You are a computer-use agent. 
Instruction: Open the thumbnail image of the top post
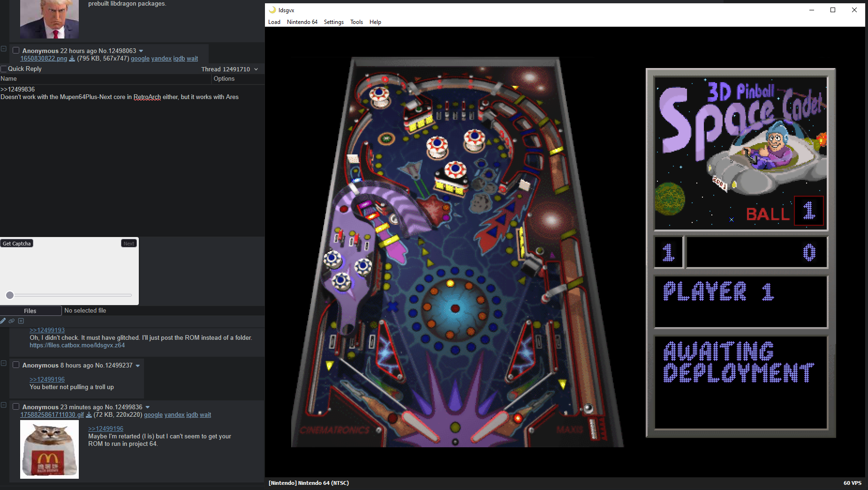[x=49, y=19]
